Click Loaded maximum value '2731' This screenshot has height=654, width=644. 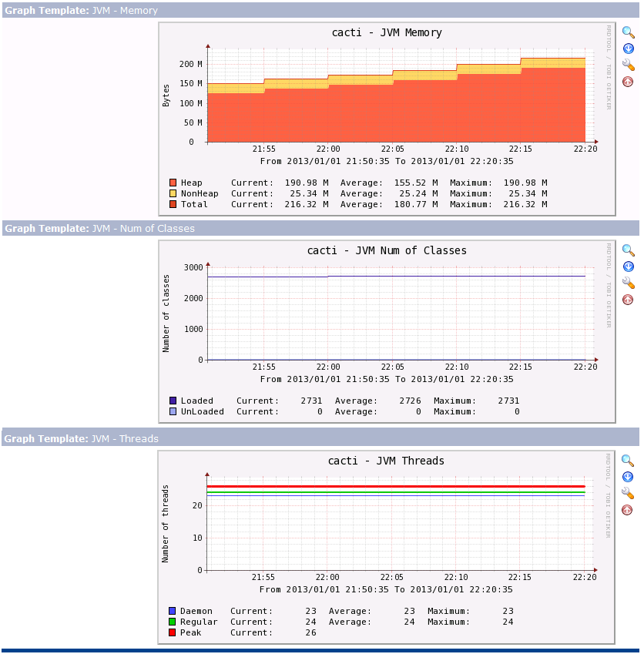click(508, 401)
